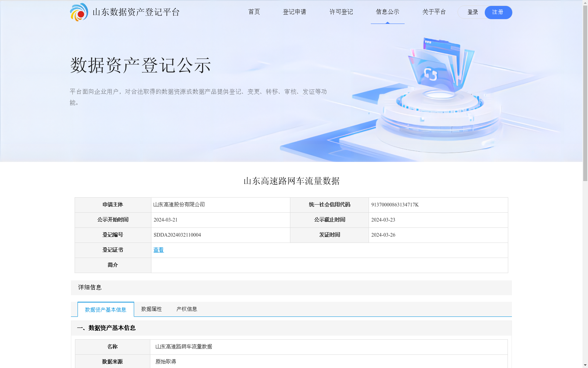This screenshot has width=588, height=368.
Task: Click the 登记证书 label cell
Action: (x=113, y=250)
